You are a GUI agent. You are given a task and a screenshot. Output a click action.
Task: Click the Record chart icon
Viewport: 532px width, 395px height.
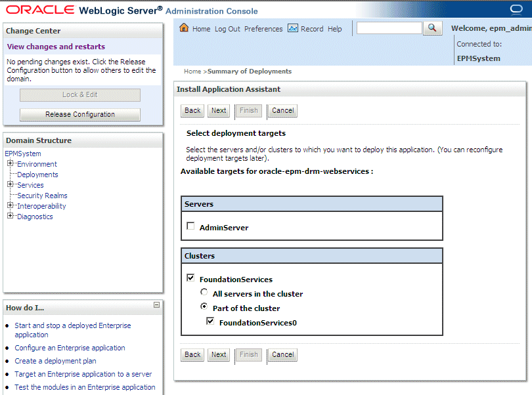point(293,28)
